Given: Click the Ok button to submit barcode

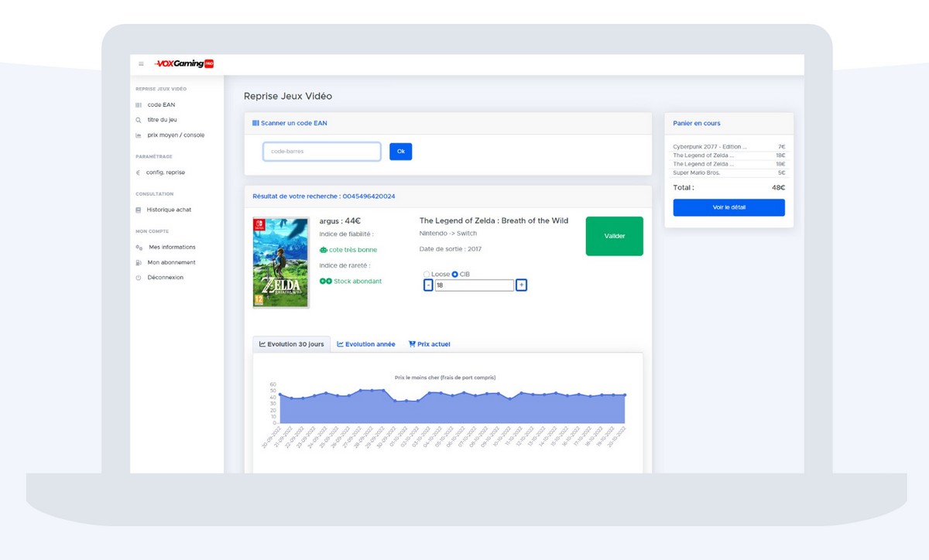Looking at the screenshot, I should coord(401,152).
